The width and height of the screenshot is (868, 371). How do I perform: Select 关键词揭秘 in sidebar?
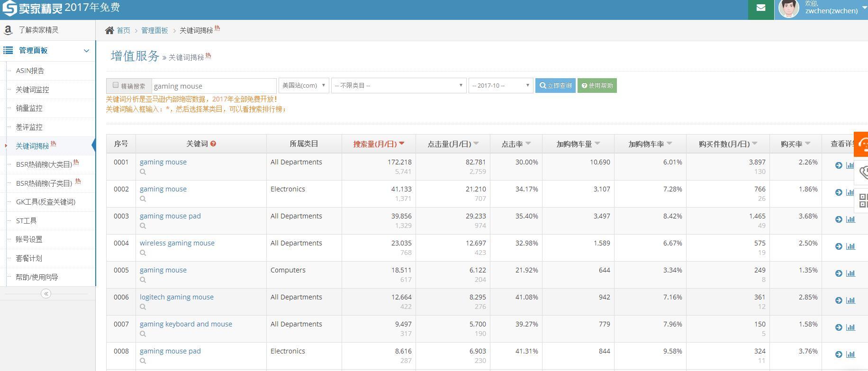pos(32,146)
